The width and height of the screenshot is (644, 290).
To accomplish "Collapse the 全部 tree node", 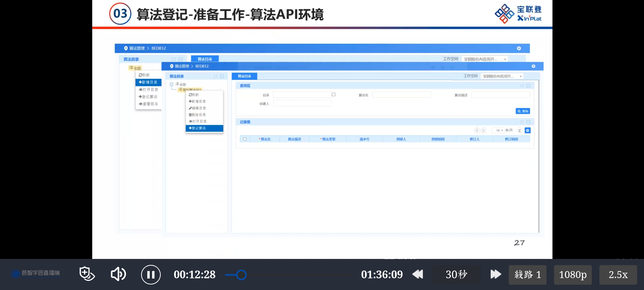I will [172, 84].
